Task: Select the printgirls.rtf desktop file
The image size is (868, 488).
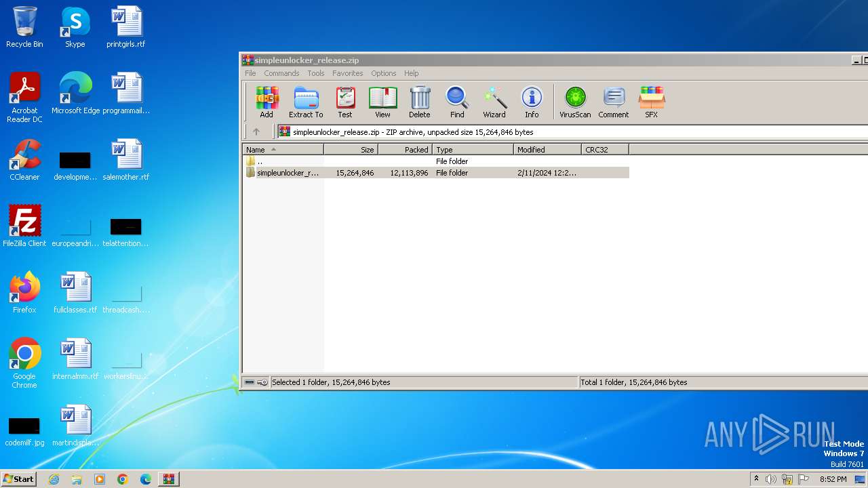Action: 126,27
